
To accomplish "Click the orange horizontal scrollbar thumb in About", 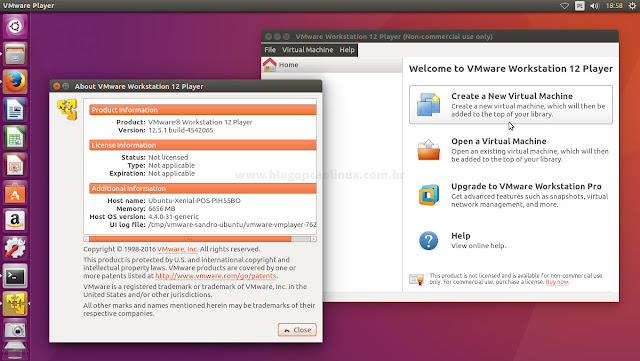I will tap(190, 239).
